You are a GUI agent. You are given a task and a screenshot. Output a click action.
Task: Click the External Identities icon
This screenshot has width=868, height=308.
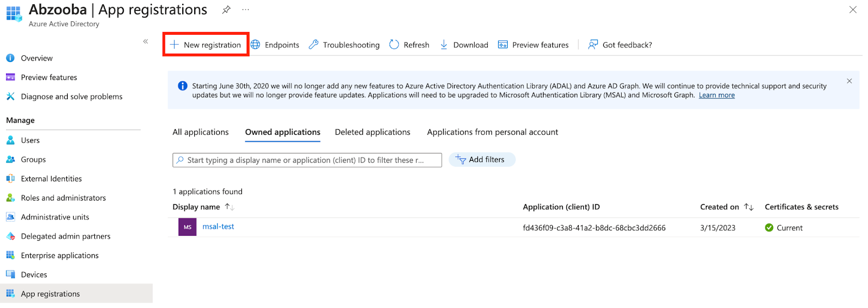pyautogui.click(x=10, y=178)
